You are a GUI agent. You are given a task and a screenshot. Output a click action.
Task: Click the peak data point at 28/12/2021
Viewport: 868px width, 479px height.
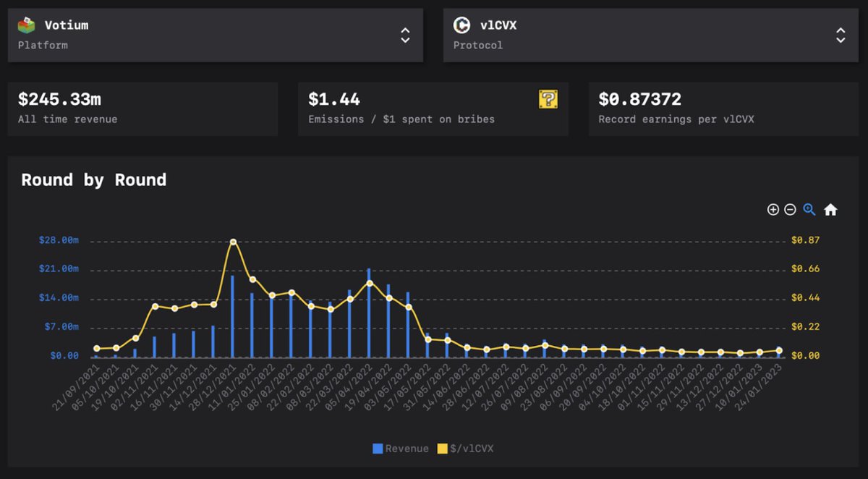click(x=233, y=242)
